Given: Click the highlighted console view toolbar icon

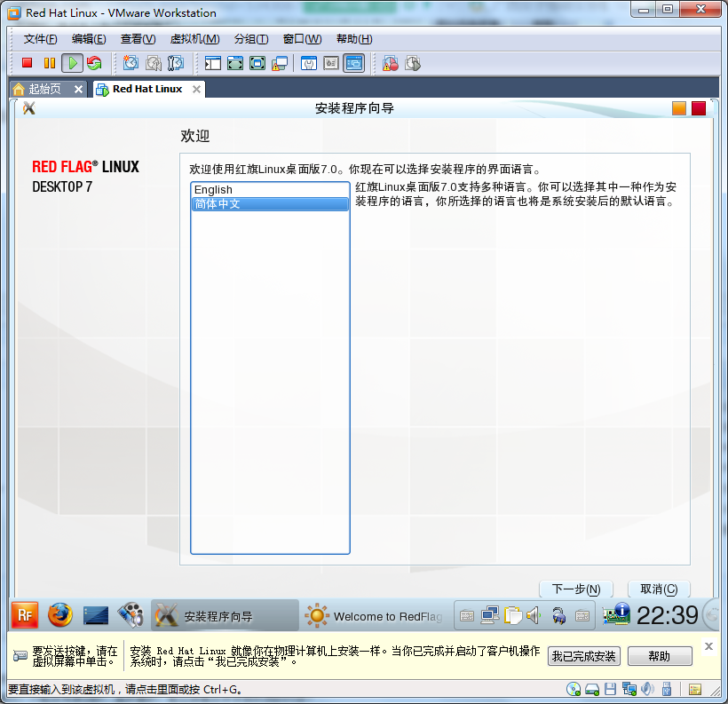Looking at the screenshot, I should click(x=353, y=63).
